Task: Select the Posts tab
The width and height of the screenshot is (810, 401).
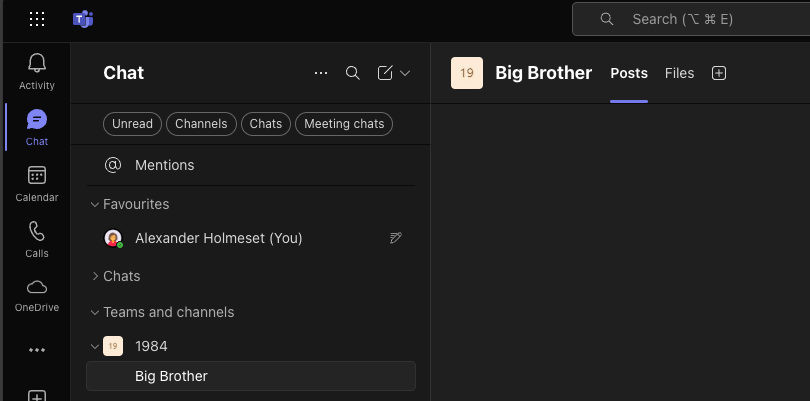Action: (x=629, y=73)
